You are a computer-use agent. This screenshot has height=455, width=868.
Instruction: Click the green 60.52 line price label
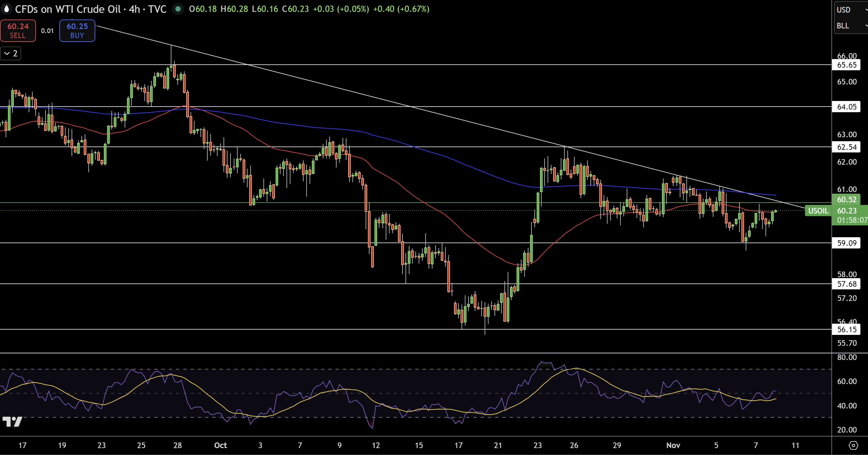tap(847, 199)
